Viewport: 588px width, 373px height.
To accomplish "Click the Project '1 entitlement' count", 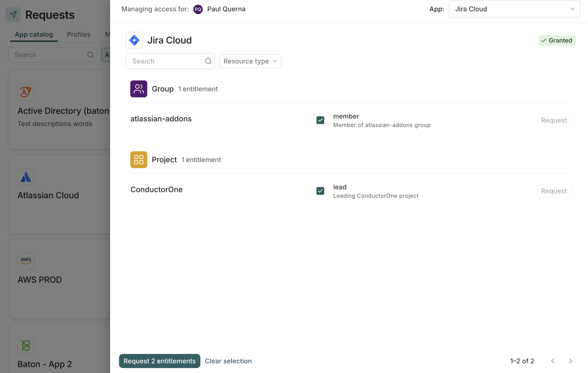I will click(201, 160).
